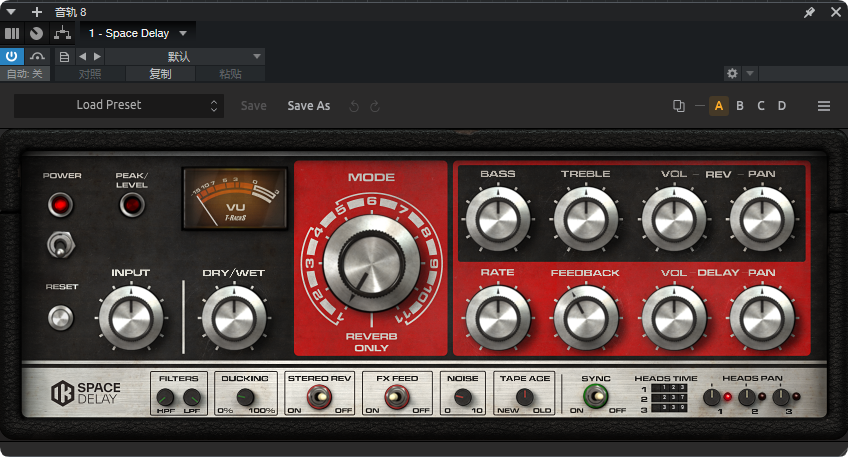Screen dimensions: 848x457
Task: Click the sidechain arc icon
Action: pos(37,56)
